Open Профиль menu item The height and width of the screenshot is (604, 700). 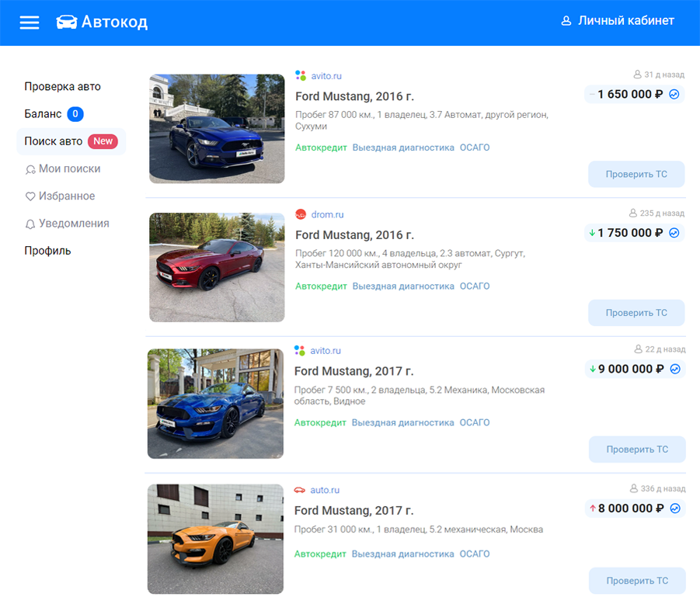(47, 251)
